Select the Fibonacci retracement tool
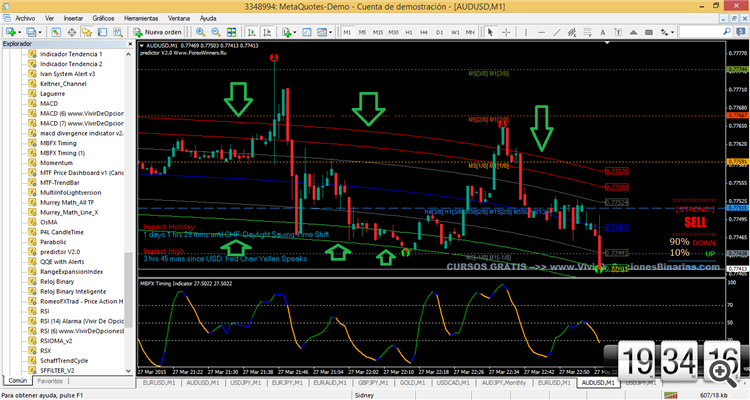The height and width of the screenshot is (400, 750). click(587, 32)
